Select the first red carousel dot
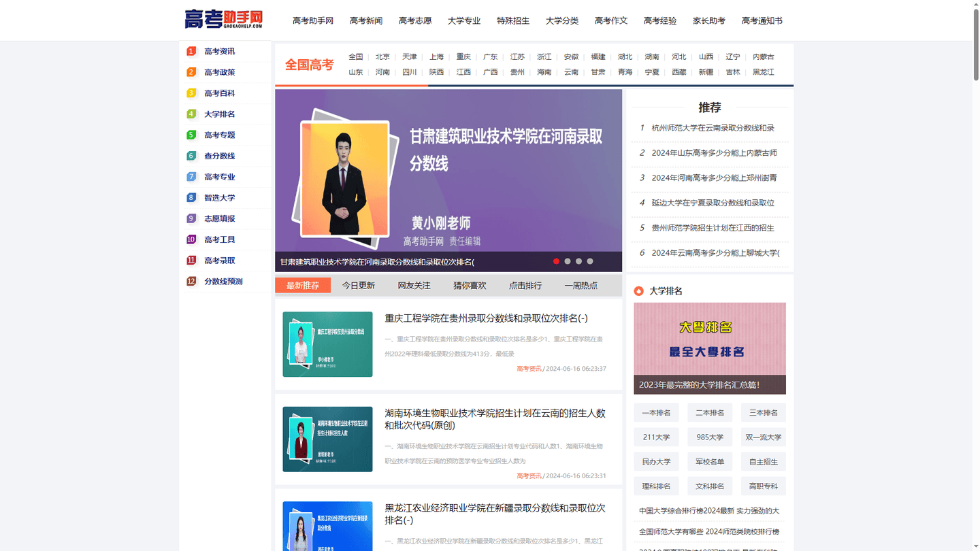The image size is (980, 551). point(556,261)
